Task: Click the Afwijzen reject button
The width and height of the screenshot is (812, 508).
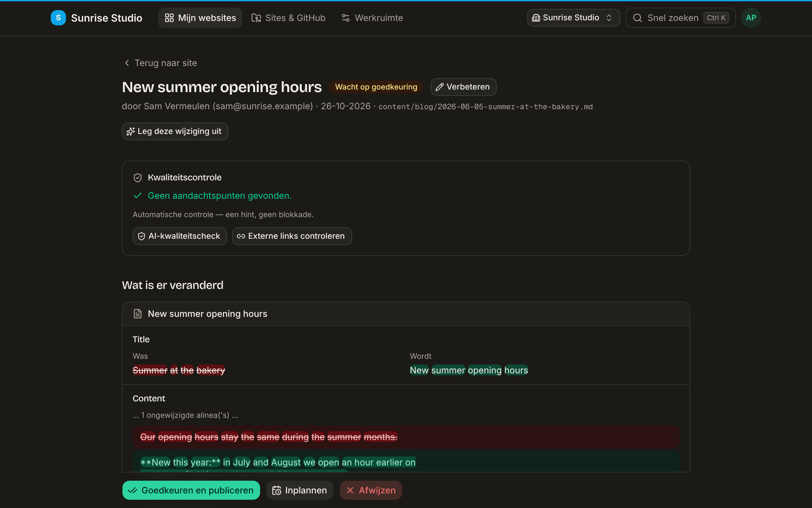Action: (371, 490)
